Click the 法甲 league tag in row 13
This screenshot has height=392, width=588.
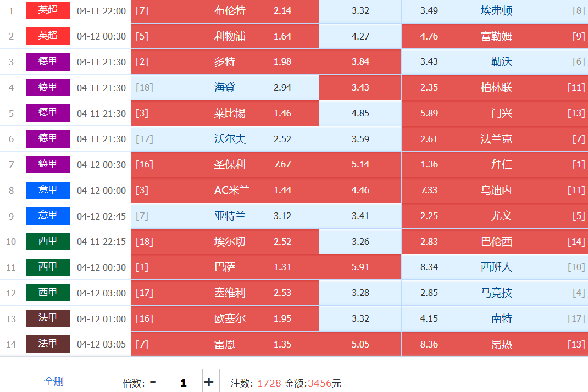click(x=48, y=318)
